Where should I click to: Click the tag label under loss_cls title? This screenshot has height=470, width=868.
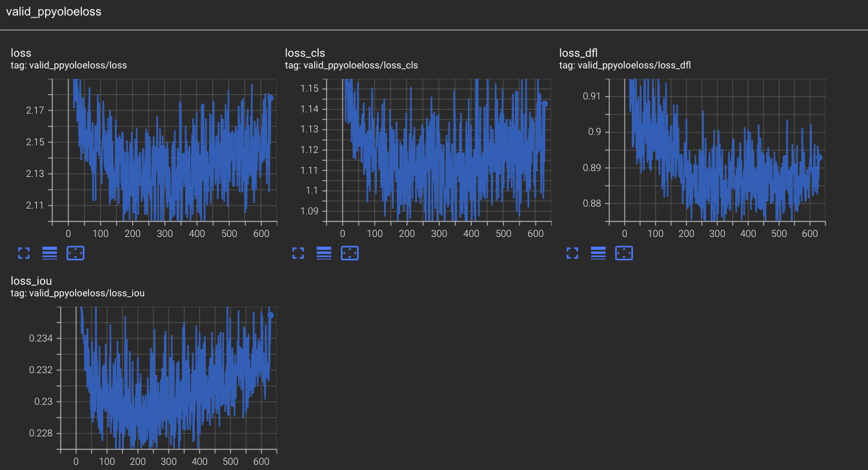pos(352,65)
